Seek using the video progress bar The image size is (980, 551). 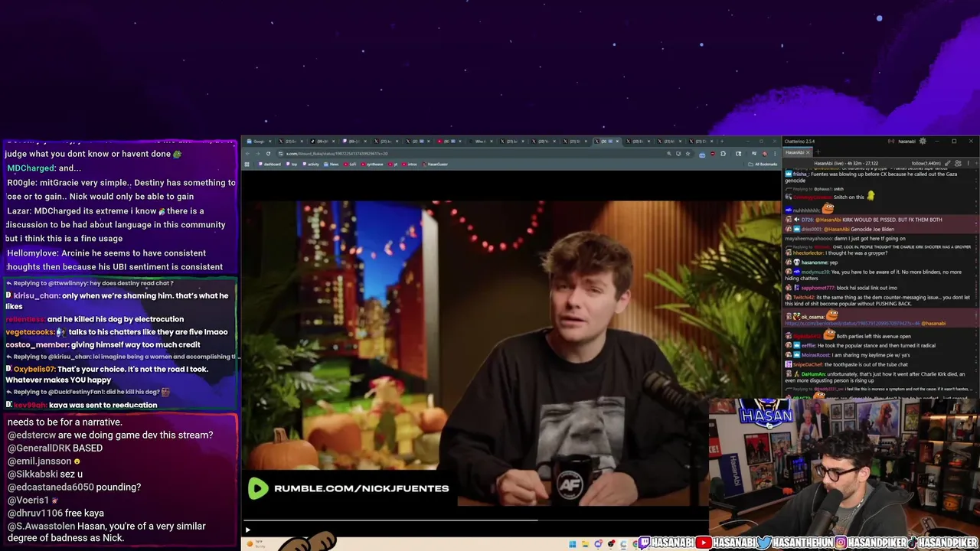point(476,520)
